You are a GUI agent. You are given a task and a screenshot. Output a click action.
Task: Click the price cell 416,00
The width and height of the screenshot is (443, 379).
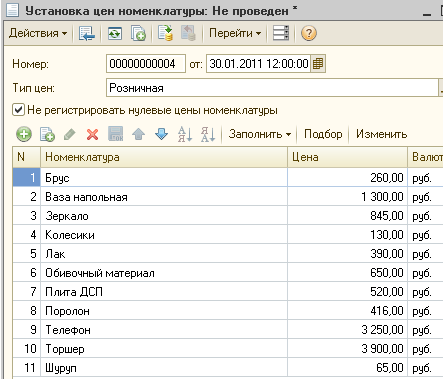coord(347,311)
